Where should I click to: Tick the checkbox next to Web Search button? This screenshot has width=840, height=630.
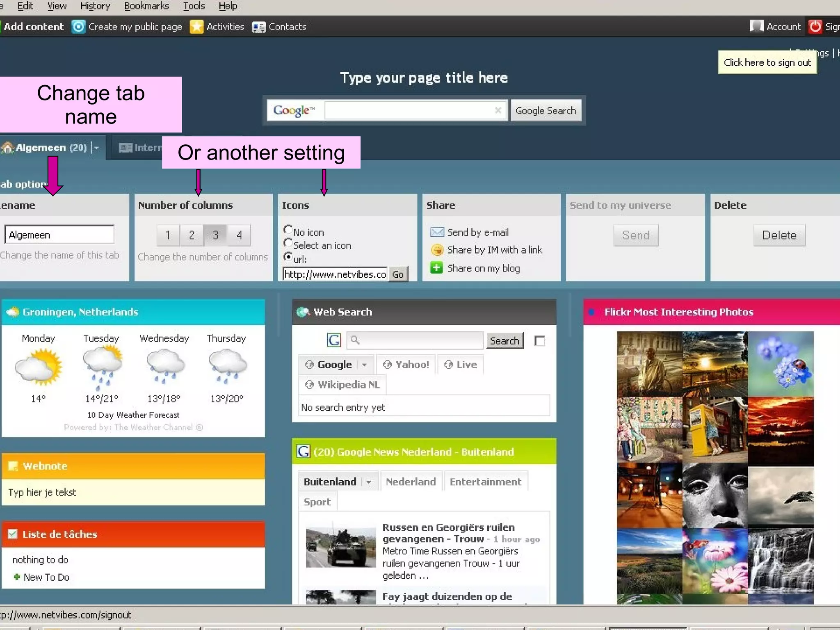tap(540, 341)
